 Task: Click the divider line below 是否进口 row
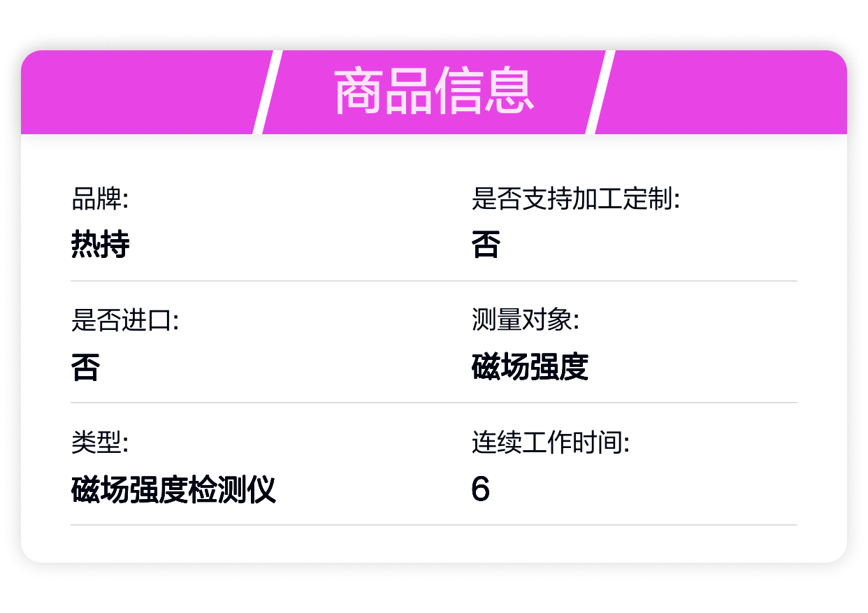[433, 403]
